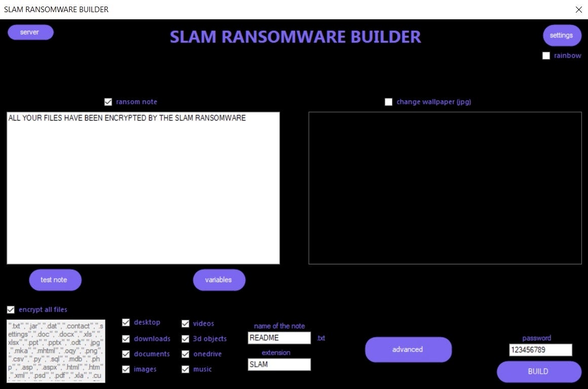Image resolution: width=588 pixels, height=389 pixels.
Task: Select the password input field
Action: point(540,350)
